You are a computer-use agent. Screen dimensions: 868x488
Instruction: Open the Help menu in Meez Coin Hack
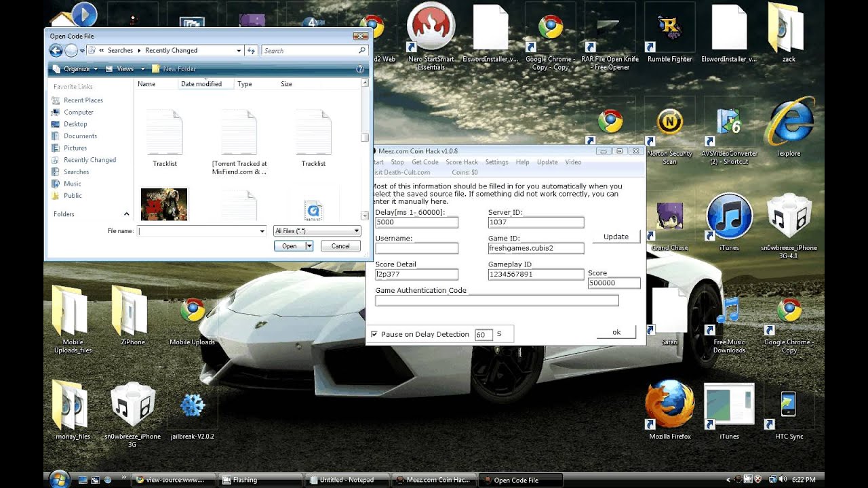click(522, 162)
